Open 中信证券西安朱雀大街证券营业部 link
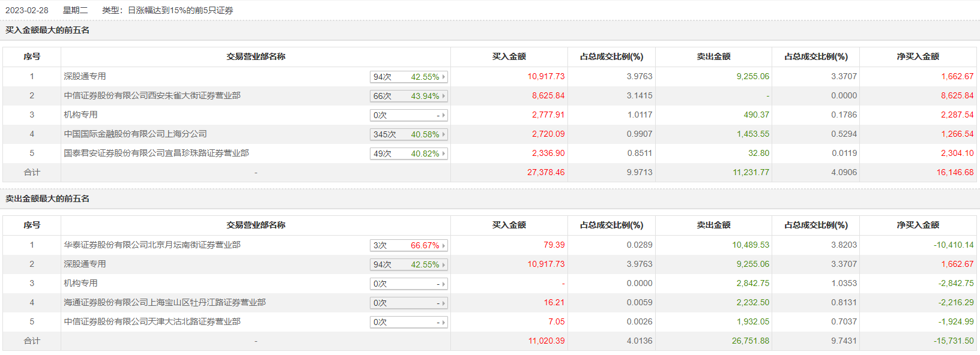 (152, 95)
